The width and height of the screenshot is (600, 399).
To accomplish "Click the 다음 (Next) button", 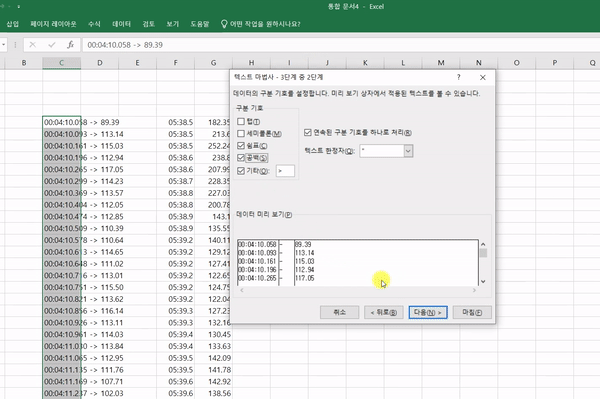I will [x=428, y=312].
